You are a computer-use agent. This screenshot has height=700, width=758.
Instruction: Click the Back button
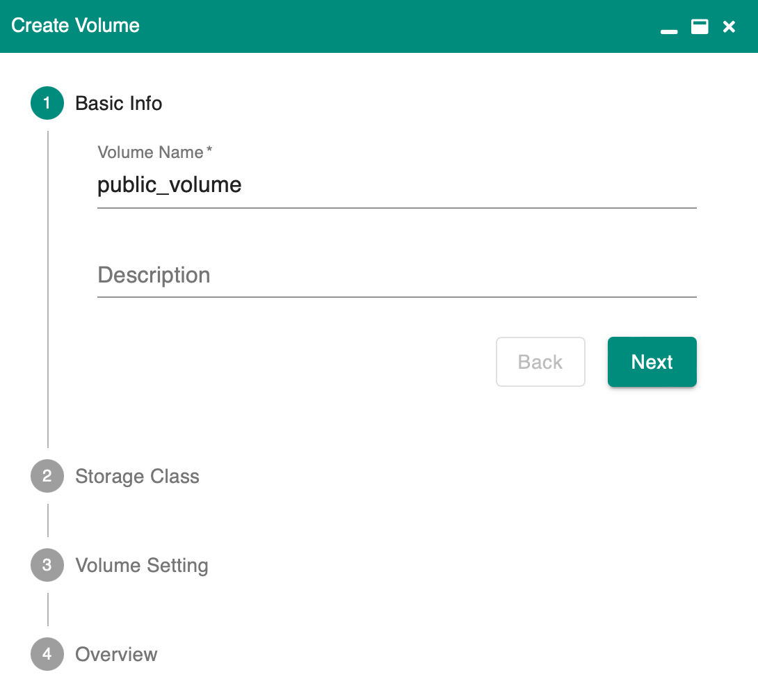[540, 362]
